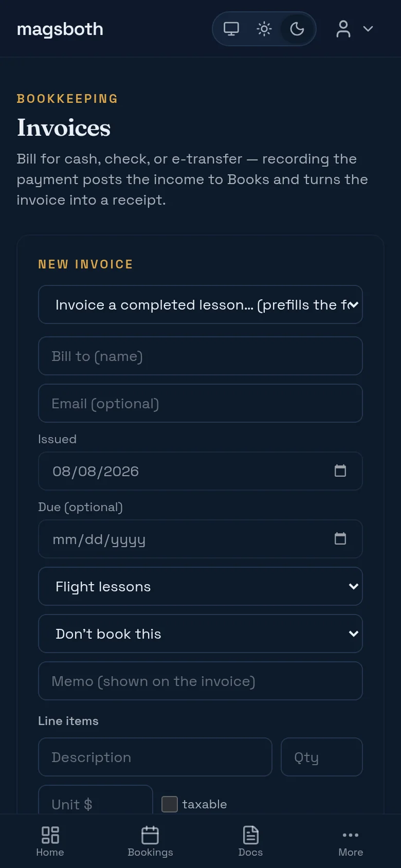The height and width of the screenshot is (868, 401).
Task: Open calendar picker for Due date
Action: tap(340, 538)
